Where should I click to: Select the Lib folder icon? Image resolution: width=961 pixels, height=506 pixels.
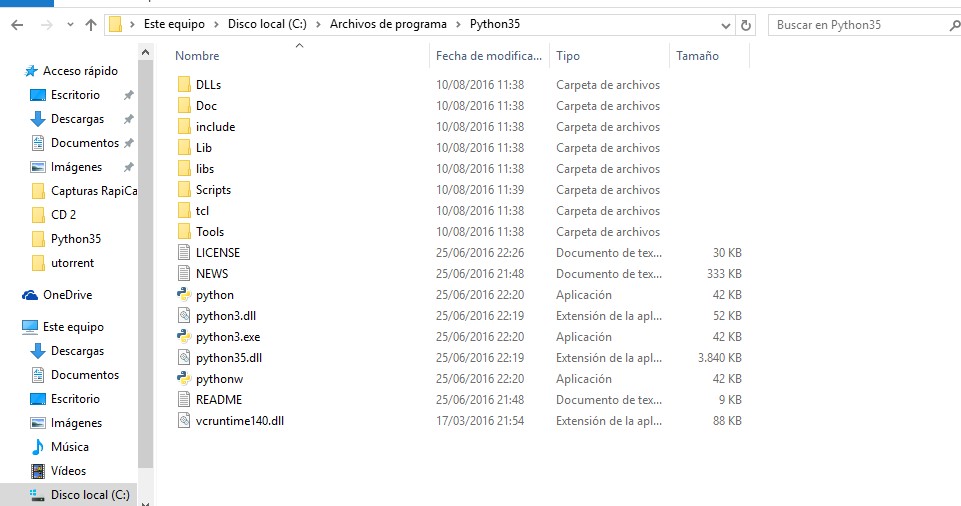tap(184, 148)
